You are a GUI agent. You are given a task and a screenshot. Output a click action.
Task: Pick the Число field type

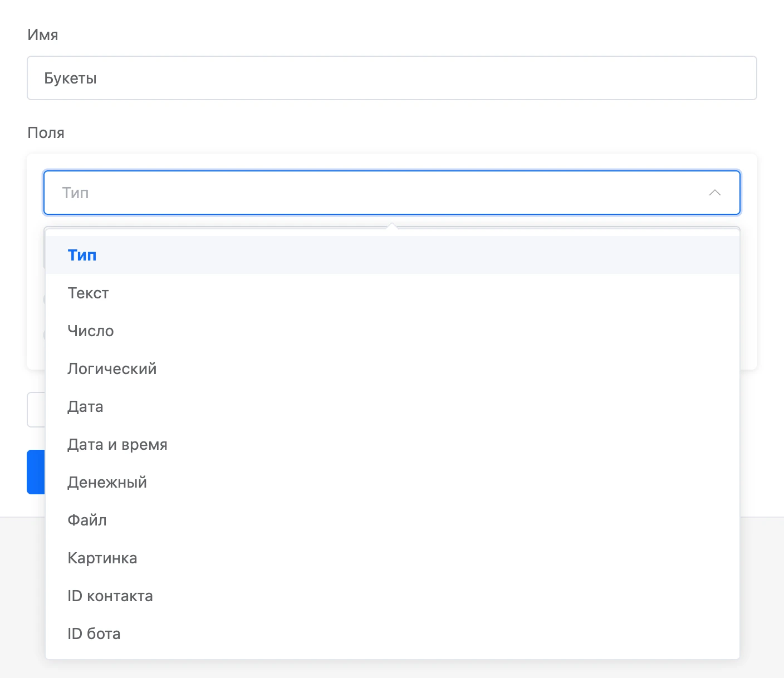coord(393,331)
